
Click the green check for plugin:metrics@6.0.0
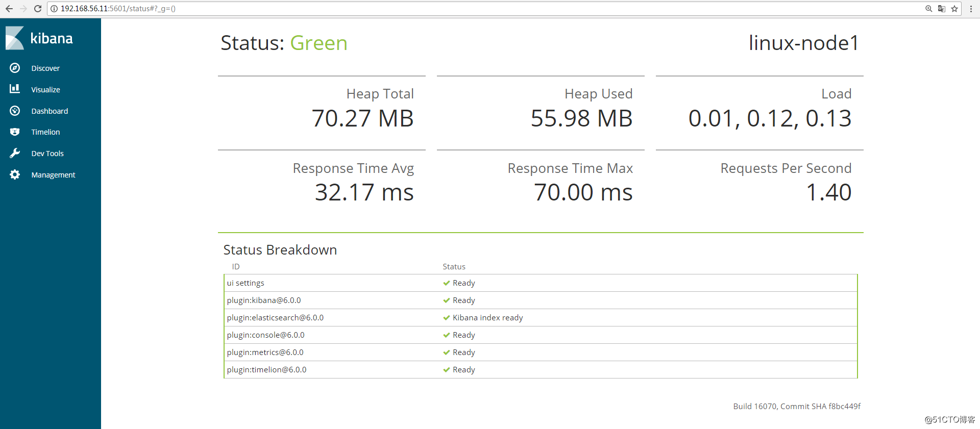click(x=447, y=352)
